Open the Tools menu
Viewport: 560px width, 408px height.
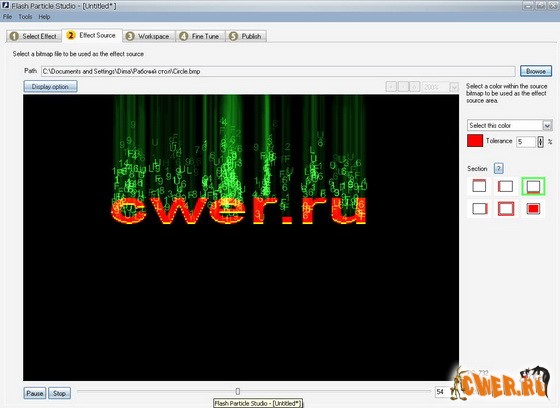25,17
